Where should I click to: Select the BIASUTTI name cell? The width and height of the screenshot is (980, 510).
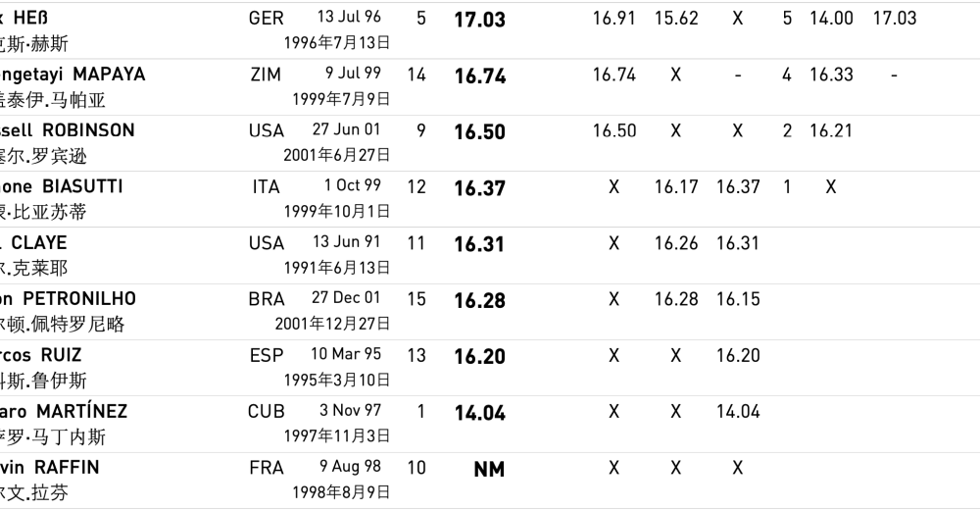coord(81,186)
